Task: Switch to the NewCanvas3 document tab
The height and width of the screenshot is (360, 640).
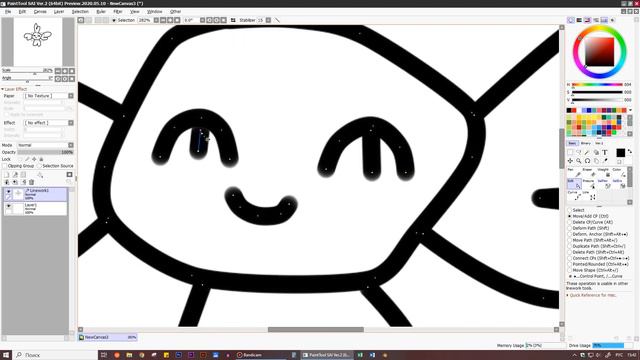Action: pos(108,337)
